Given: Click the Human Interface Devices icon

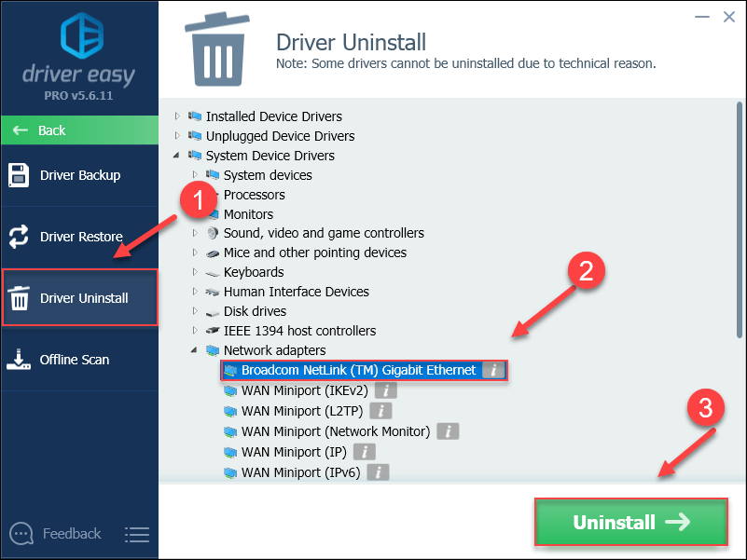Looking at the screenshot, I should [213, 292].
